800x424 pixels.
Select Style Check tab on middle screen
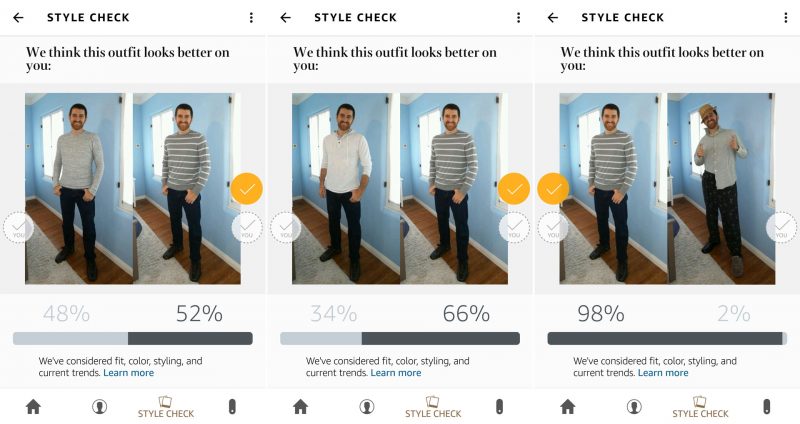(x=433, y=407)
